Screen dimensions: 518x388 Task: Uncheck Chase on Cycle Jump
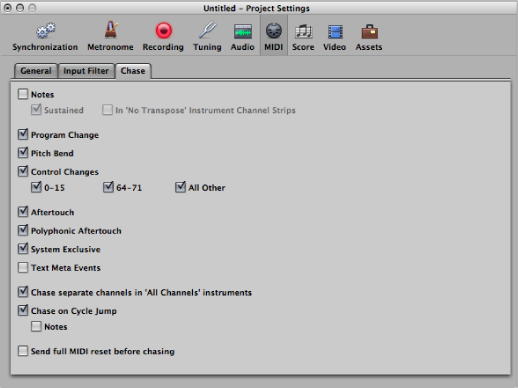click(x=23, y=310)
